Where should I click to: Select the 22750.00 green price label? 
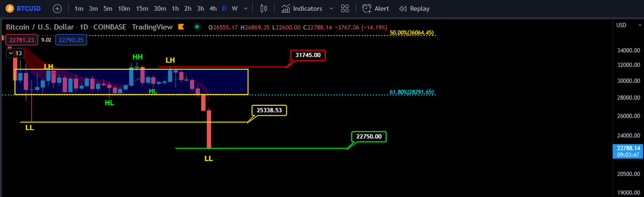coord(369,136)
